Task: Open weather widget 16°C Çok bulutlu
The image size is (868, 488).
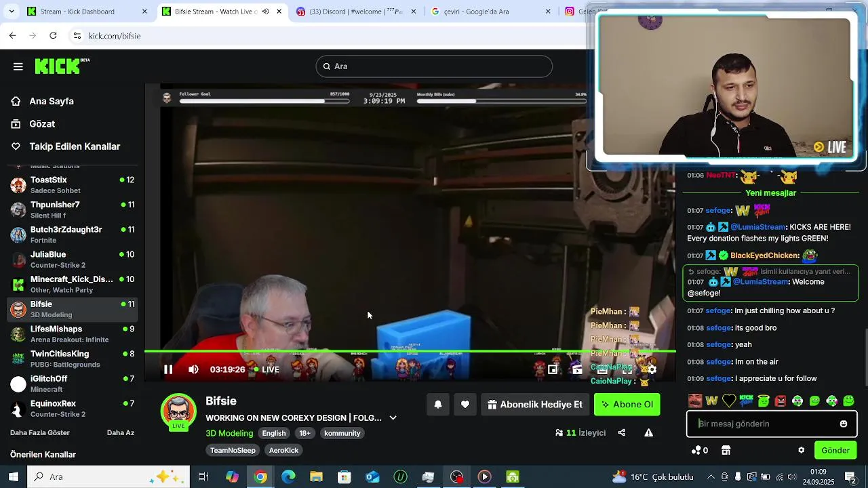Action: pos(652,476)
